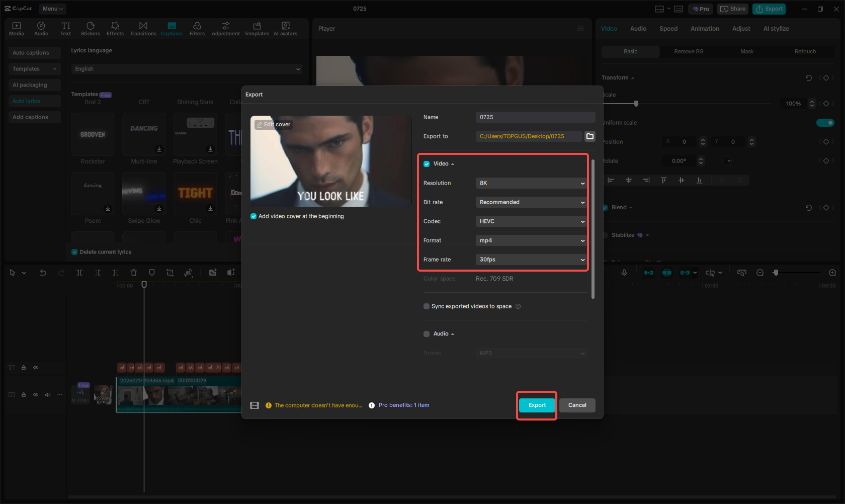
Task: Open the Player panel menu icon
Action: (580, 29)
